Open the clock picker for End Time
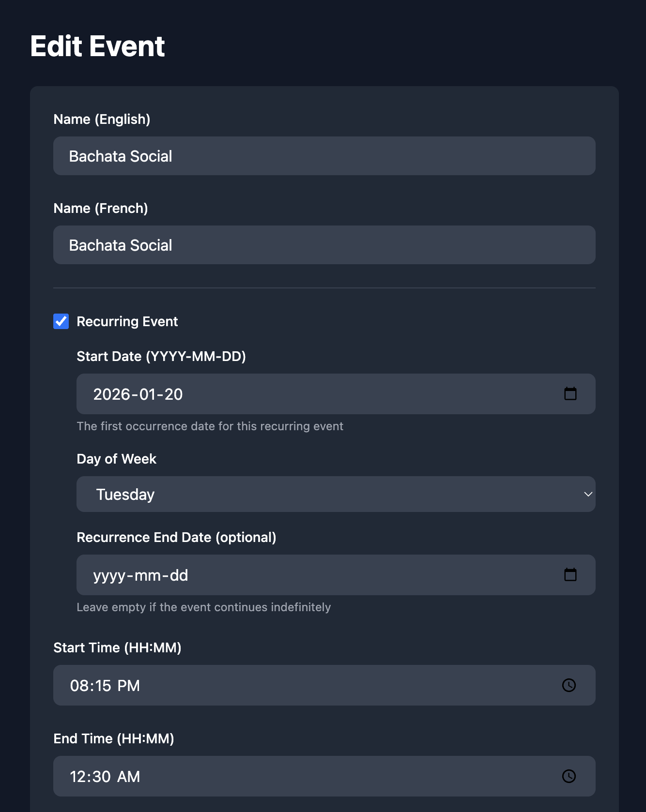This screenshot has height=812, width=646. 569,776
